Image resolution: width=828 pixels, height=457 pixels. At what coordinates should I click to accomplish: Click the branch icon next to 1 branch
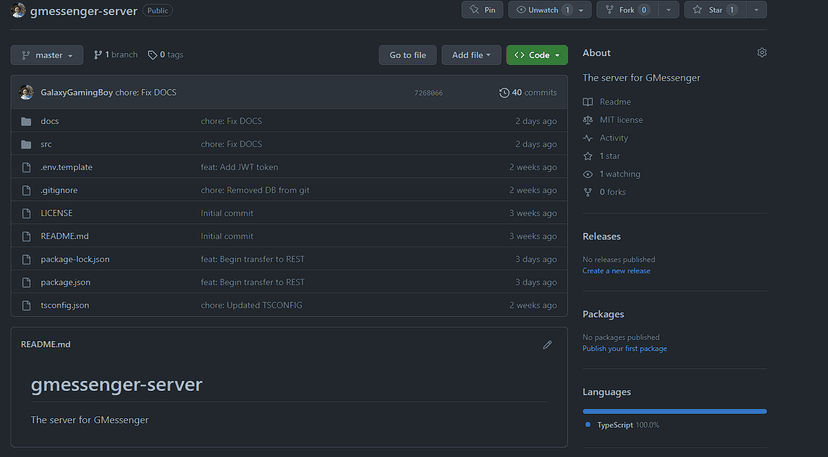[x=98, y=55]
